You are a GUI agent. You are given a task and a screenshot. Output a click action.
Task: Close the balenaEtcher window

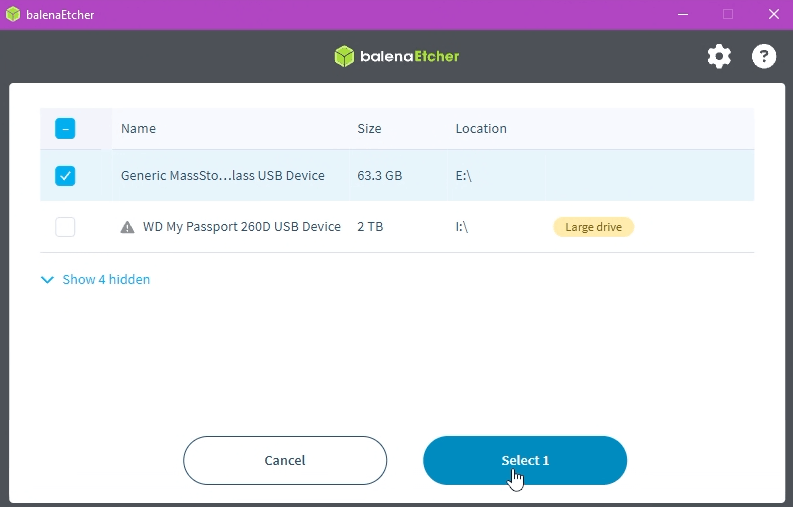[x=773, y=14]
